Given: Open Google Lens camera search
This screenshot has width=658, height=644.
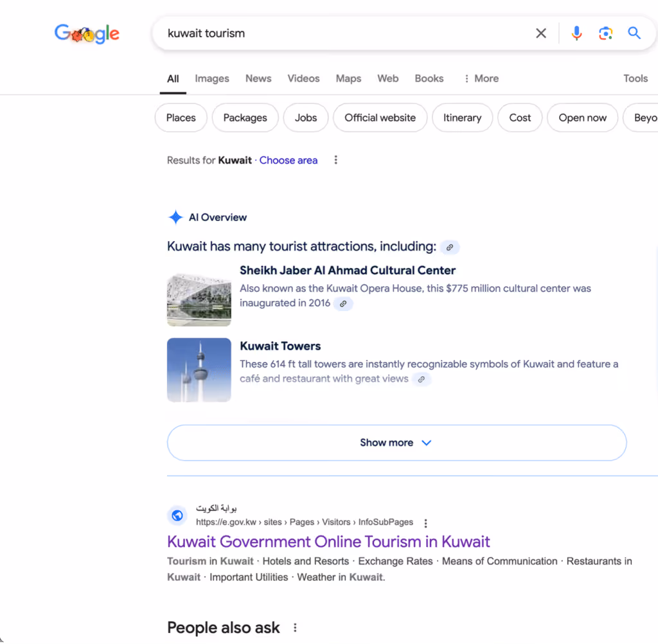Looking at the screenshot, I should [605, 33].
